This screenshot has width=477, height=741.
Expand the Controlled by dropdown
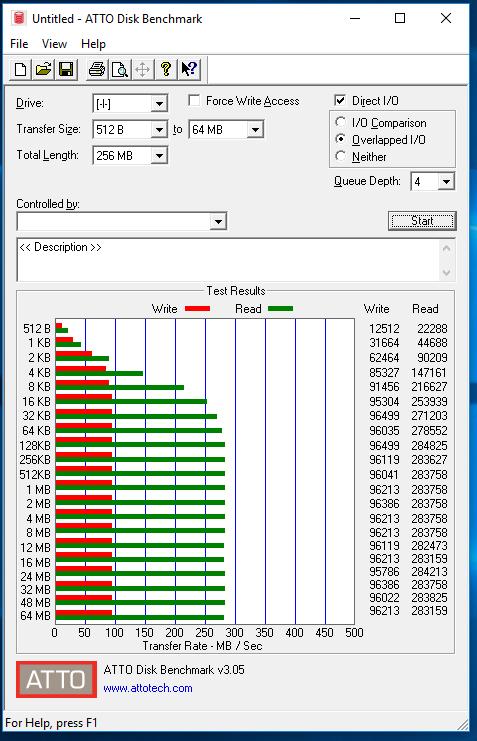click(218, 221)
